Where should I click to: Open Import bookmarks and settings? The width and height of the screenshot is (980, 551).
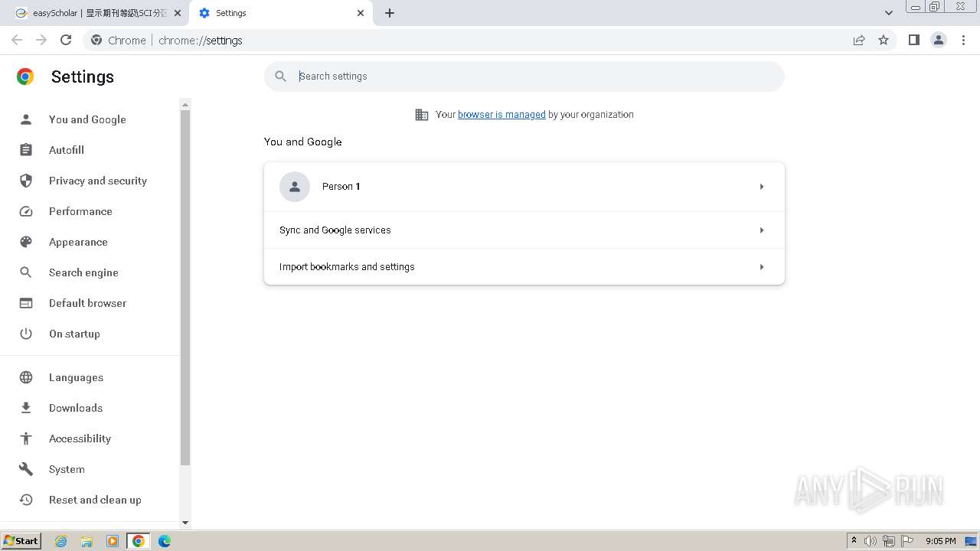point(524,267)
